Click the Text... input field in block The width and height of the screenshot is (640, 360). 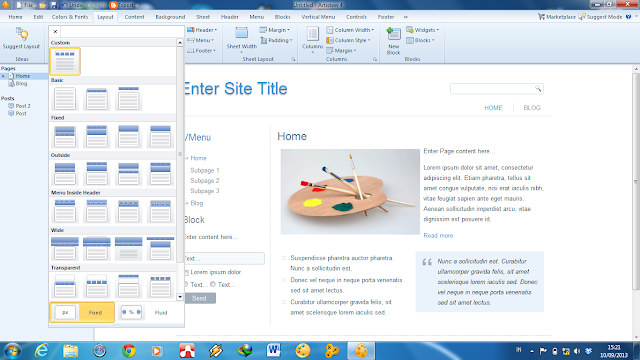pos(224,258)
